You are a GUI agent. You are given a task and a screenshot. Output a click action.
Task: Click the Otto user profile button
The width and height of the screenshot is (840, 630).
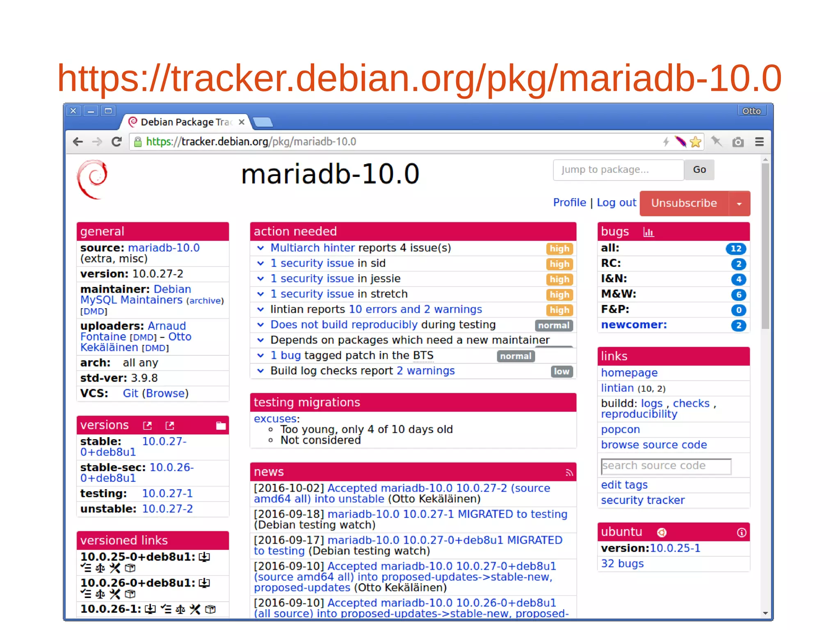pyautogui.click(x=751, y=111)
